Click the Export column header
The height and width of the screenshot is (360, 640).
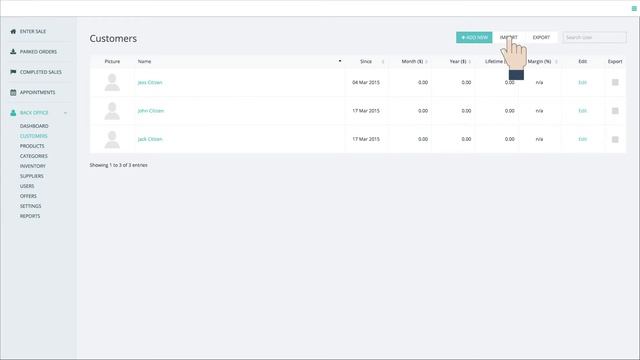pos(615,61)
